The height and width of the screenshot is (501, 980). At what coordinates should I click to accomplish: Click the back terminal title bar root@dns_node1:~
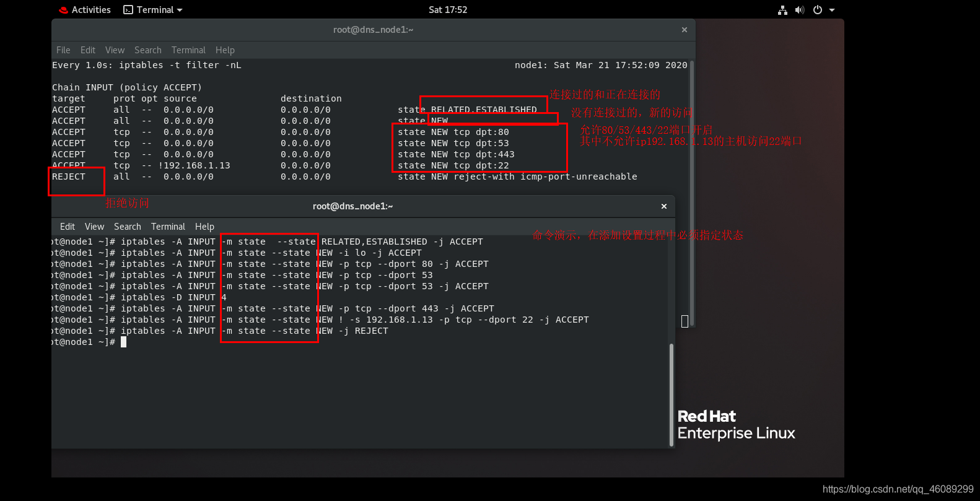374,30
